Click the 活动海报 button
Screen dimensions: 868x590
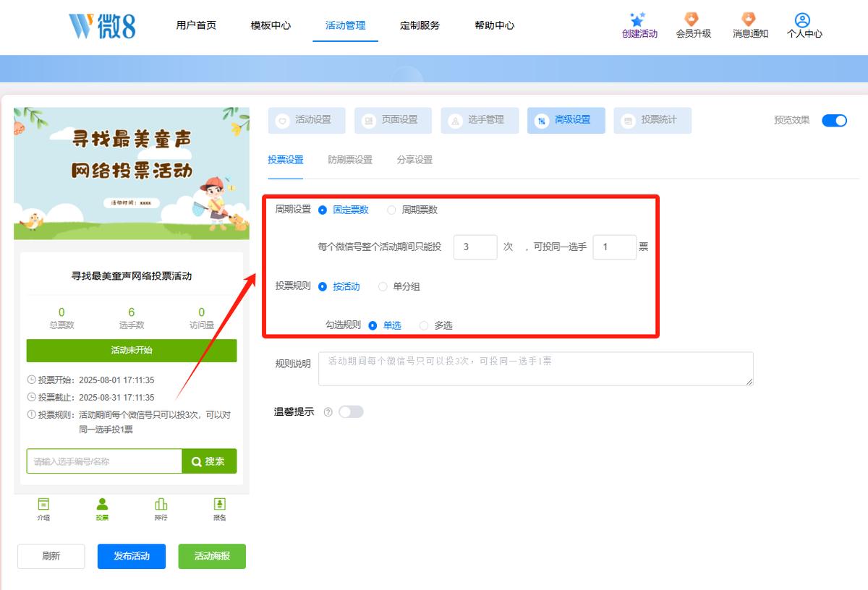(212, 556)
